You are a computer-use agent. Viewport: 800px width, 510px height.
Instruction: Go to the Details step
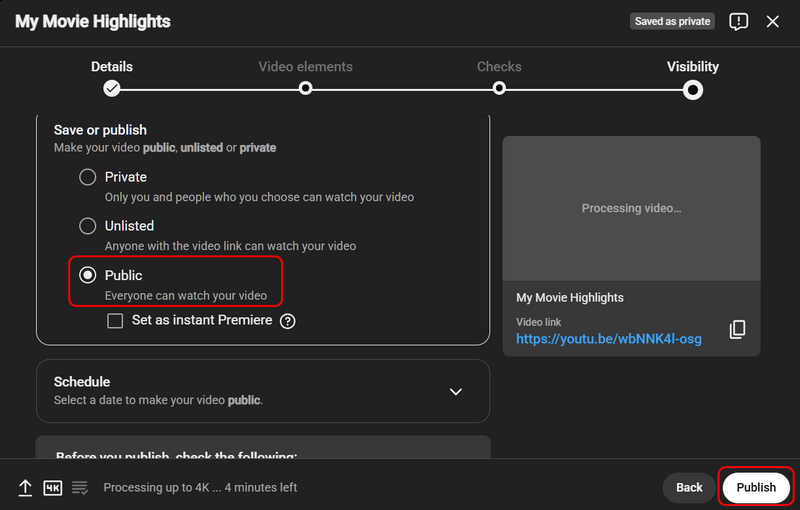pyautogui.click(x=112, y=67)
